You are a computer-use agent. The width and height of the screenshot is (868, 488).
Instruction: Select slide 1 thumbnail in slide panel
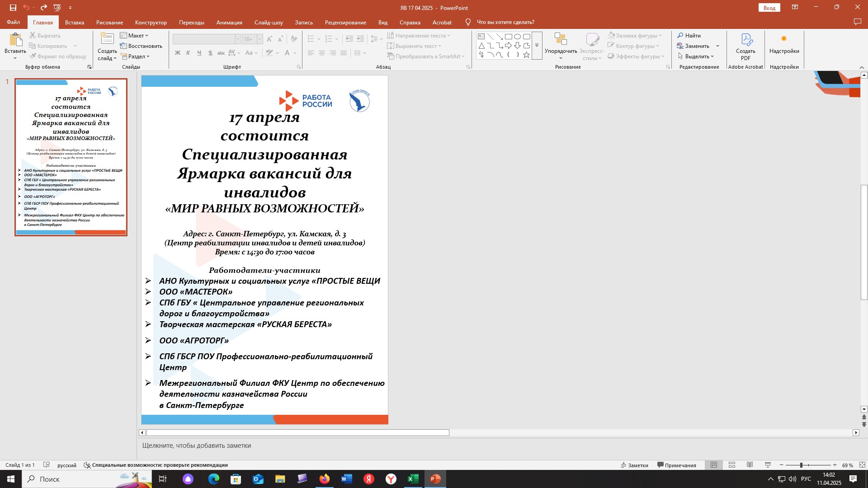tap(71, 157)
